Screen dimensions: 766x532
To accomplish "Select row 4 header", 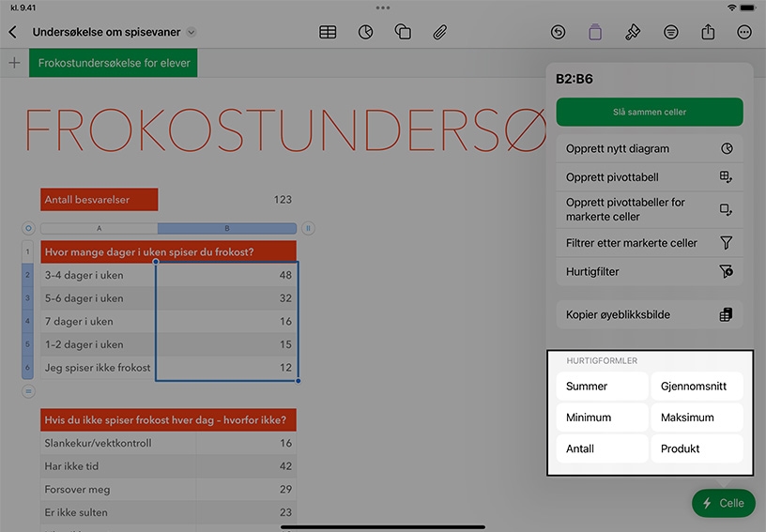I will (28, 321).
